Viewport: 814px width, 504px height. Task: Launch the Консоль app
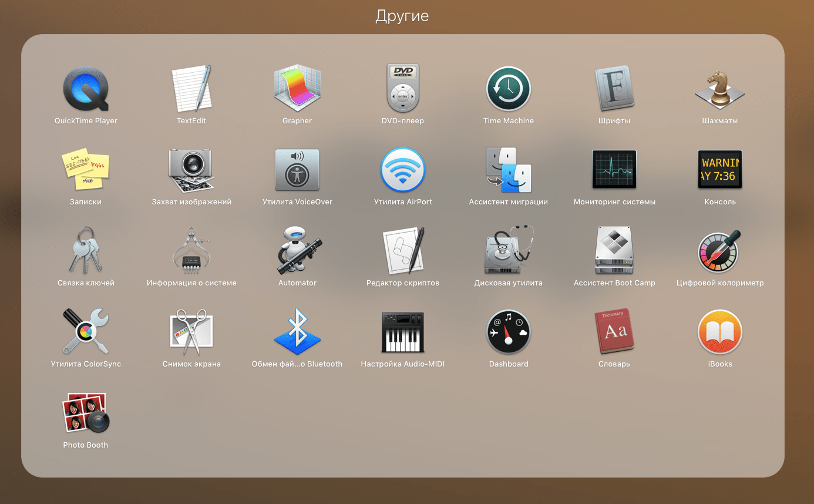click(720, 170)
